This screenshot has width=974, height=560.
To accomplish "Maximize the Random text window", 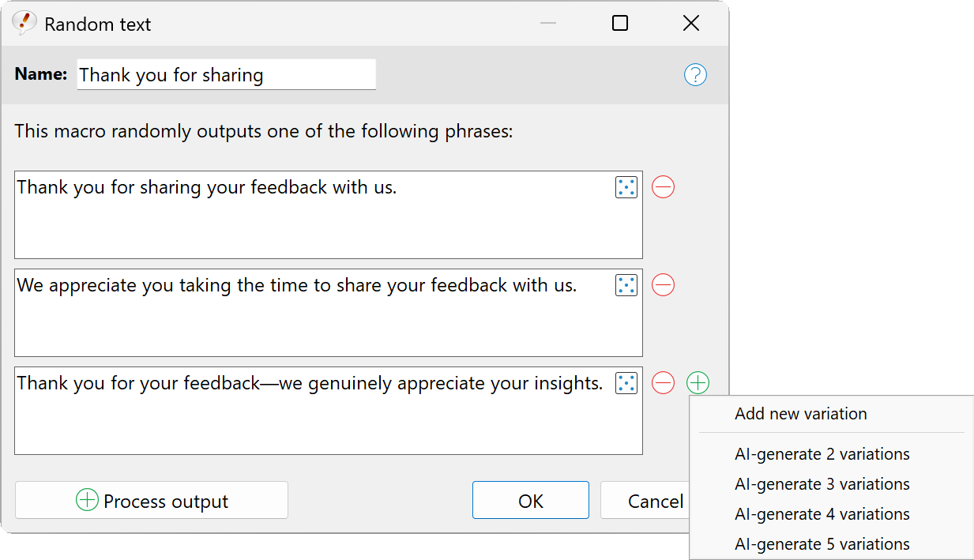I will [x=620, y=24].
